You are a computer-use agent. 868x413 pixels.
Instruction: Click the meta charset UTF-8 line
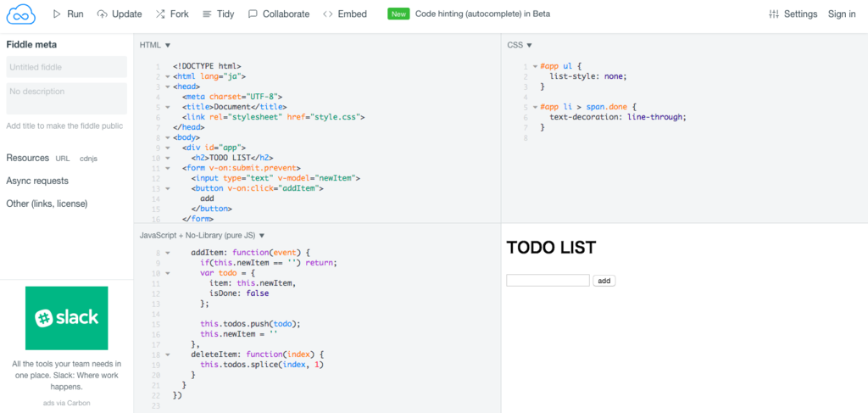[232, 97]
